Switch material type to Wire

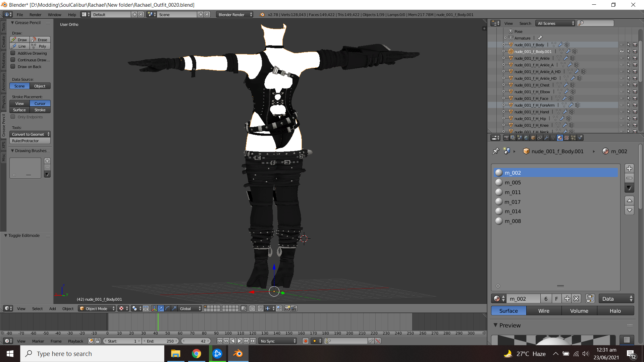click(x=544, y=311)
